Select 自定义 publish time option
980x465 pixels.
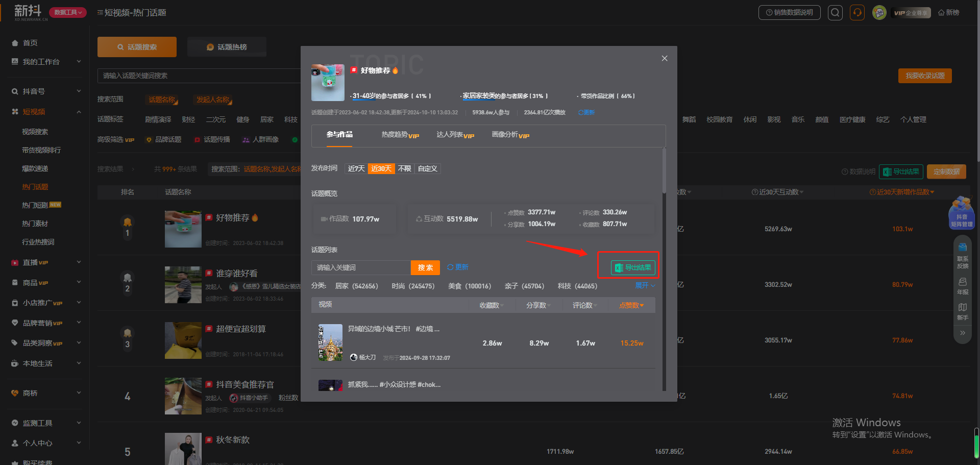[x=428, y=168]
